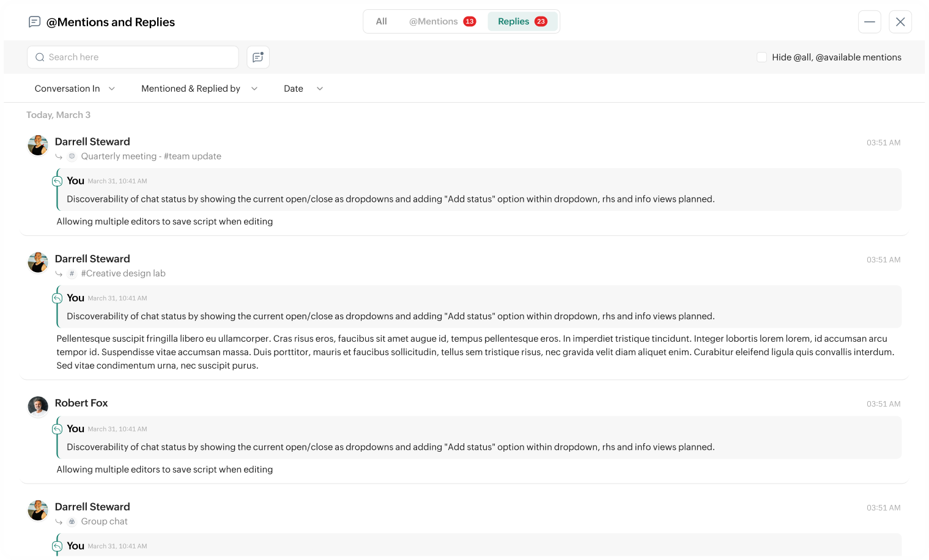The width and height of the screenshot is (929, 560).
Task: Enable Hide @all, @available mentions checkbox
Action: (761, 57)
